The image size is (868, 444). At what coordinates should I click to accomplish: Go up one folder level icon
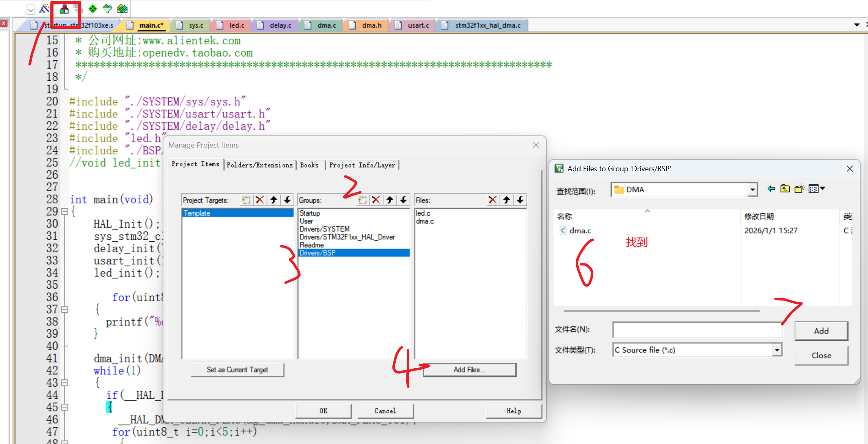point(785,189)
